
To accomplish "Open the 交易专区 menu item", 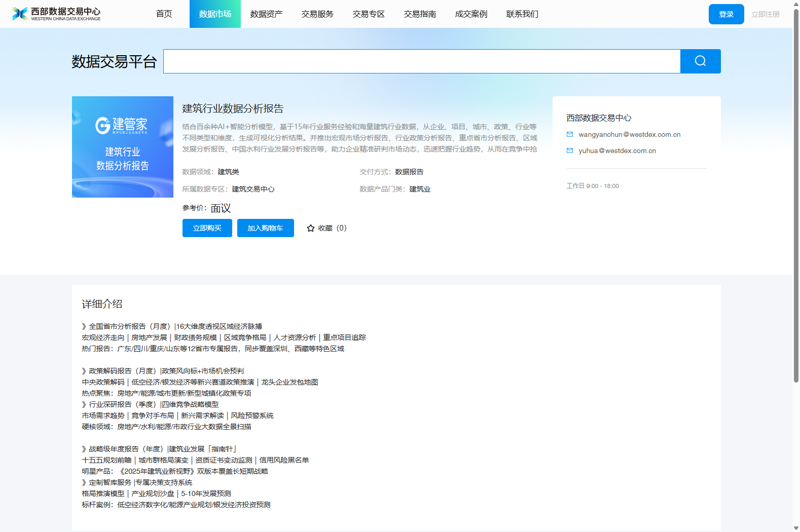I will click(x=369, y=14).
